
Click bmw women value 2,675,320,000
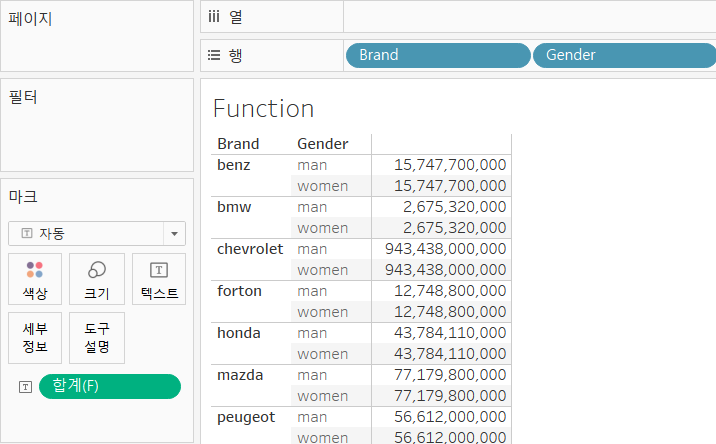(454, 228)
